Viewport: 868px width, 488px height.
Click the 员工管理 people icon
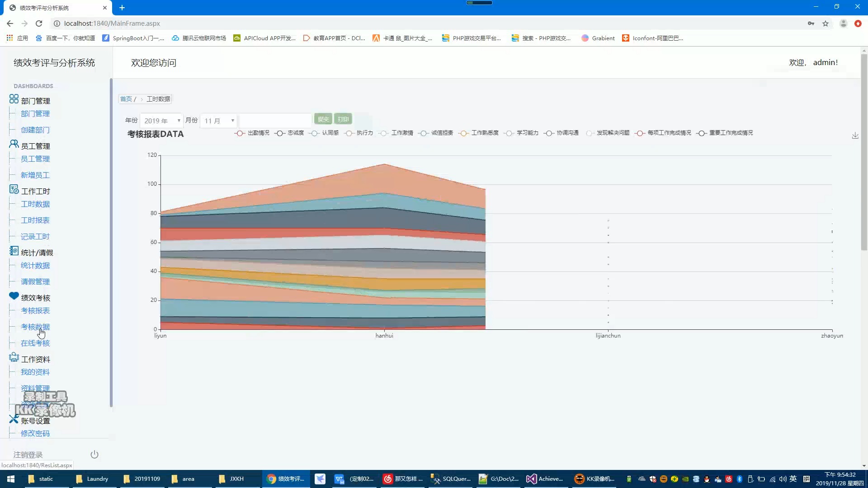(14, 144)
